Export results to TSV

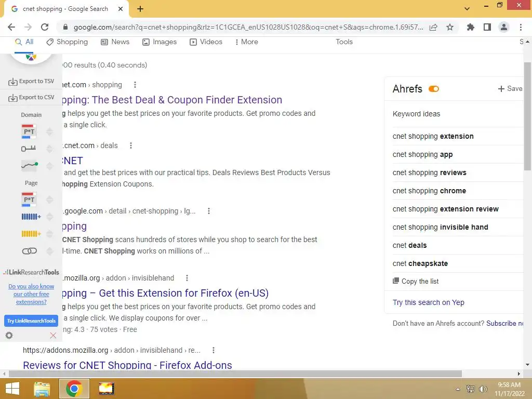pos(31,82)
